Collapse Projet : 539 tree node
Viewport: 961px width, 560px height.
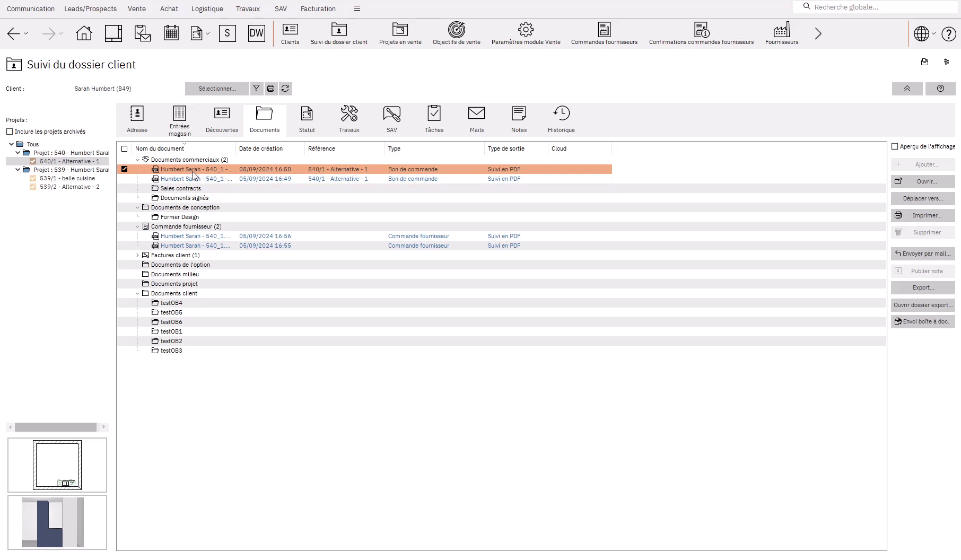(18, 170)
